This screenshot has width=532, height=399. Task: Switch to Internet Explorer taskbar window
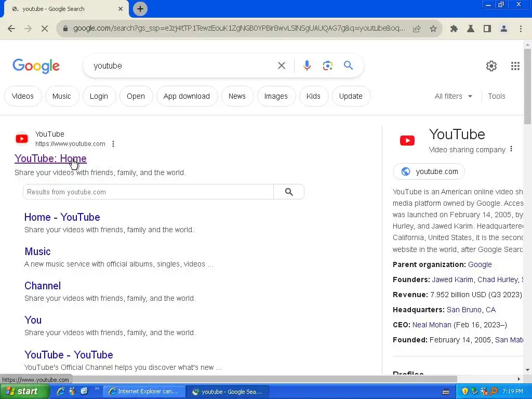[x=144, y=392]
